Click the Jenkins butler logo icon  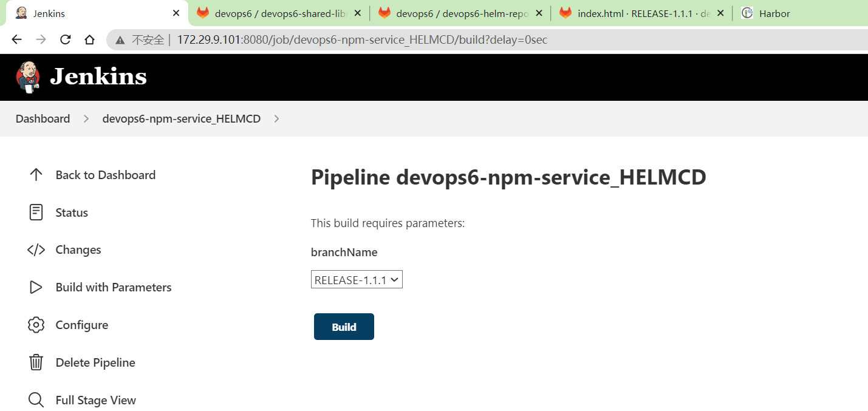(x=28, y=77)
